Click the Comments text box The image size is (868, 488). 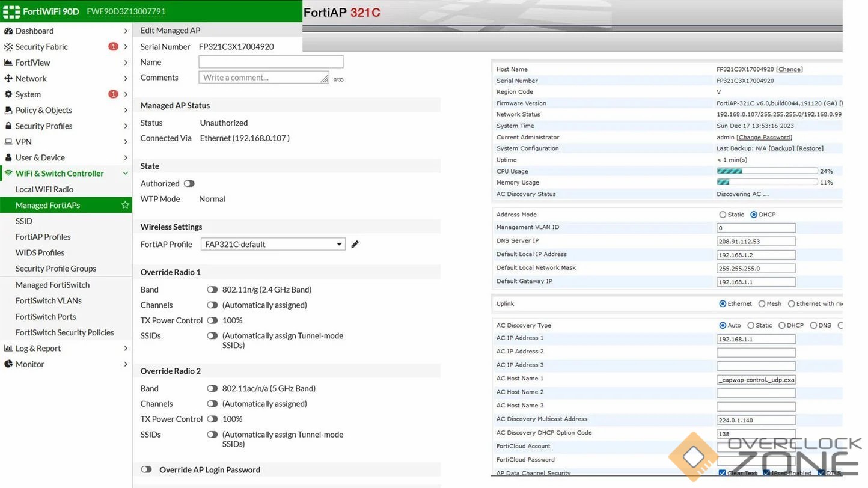264,78
